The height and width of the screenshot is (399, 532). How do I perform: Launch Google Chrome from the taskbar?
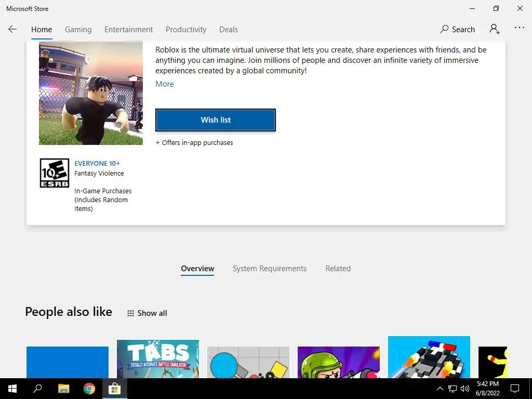click(89, 389)
